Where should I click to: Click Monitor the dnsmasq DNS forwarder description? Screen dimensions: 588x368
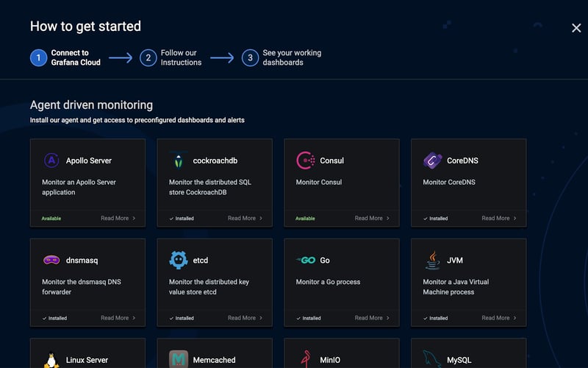click(x=82, y=287)
